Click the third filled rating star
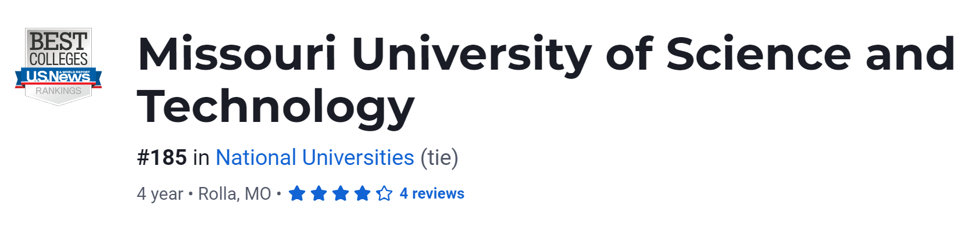The width and height of the screenshot is (980, 234). (x=341, y=193)
